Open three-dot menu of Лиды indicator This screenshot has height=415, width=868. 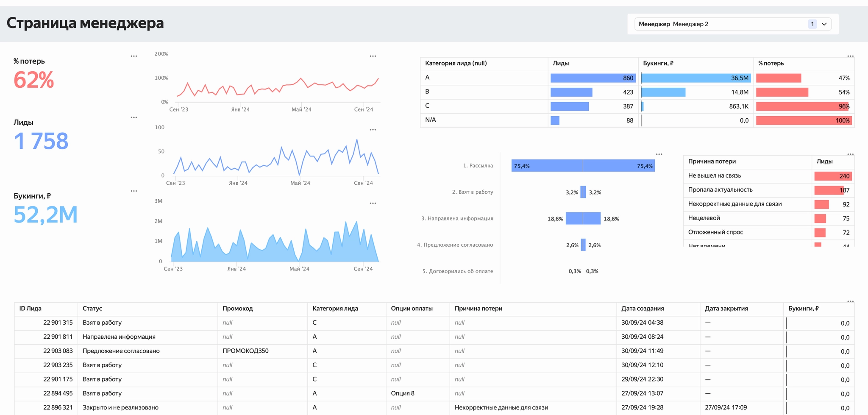pos(134,117)
